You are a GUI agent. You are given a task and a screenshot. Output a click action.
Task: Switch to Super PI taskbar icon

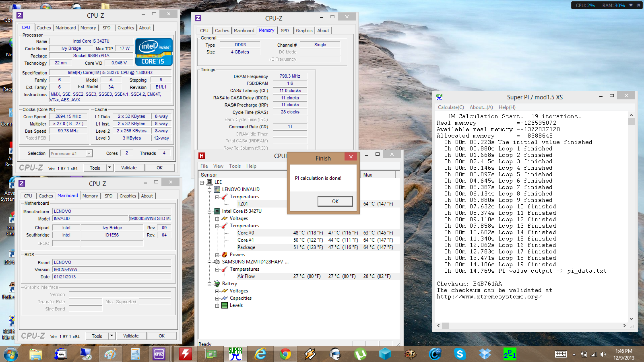tap(235, 354)
